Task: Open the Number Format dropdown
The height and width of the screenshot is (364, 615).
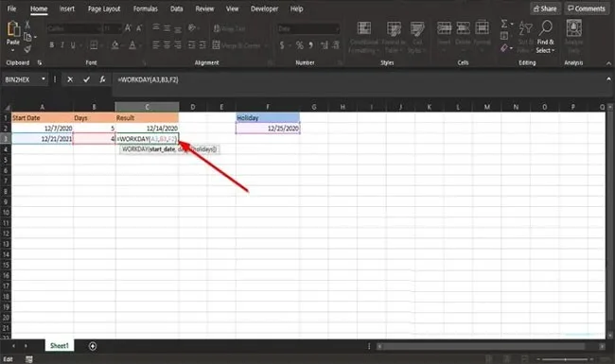Action: (x=338, y=28)
